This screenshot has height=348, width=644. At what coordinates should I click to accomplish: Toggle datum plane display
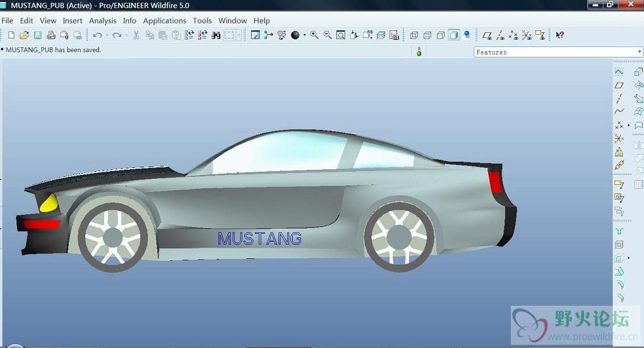tap(487, 35)
